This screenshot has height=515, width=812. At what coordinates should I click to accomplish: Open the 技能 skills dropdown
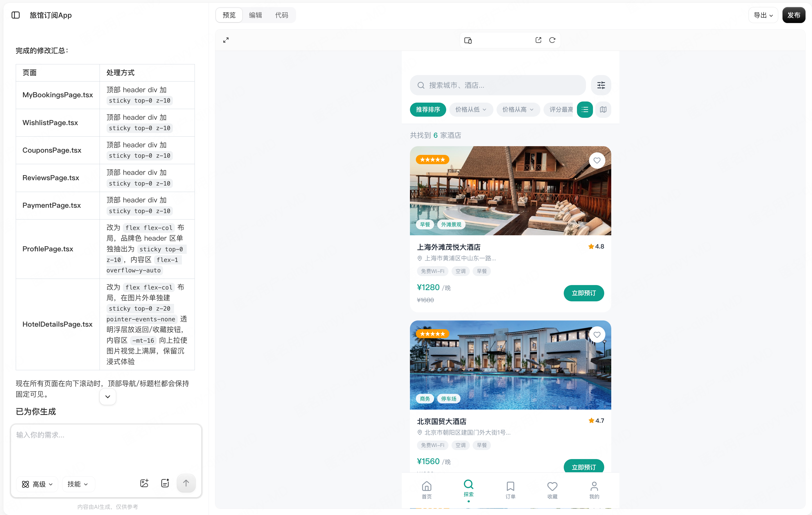[78, 484]
